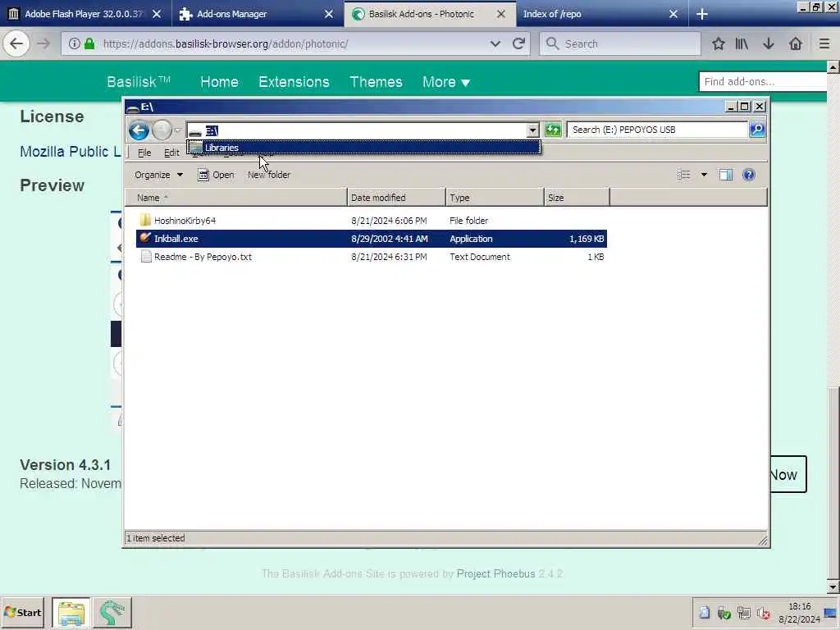This screenshot has height=630, width=840.
Task: Change view using the views icon
Action: [683, 175]
